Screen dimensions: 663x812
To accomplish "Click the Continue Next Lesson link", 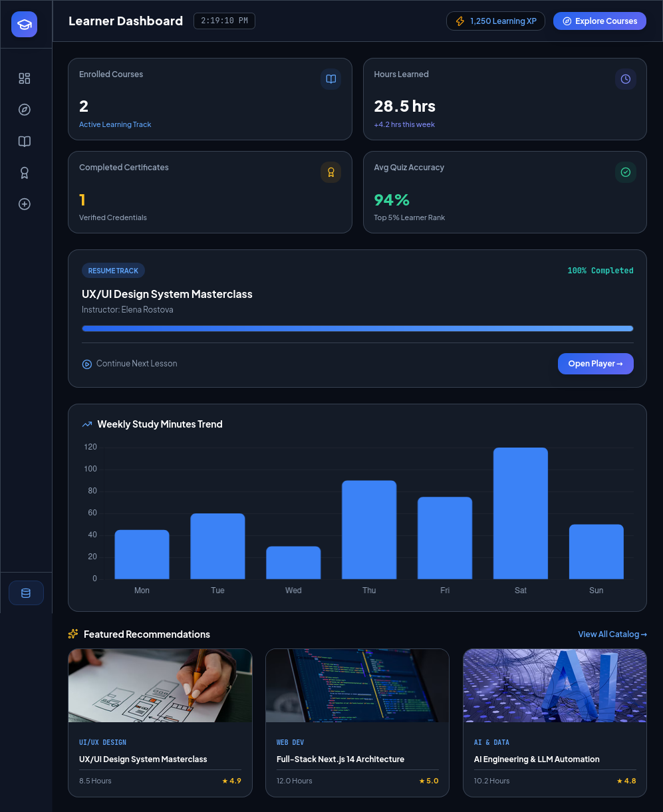I will click(130, 364).
